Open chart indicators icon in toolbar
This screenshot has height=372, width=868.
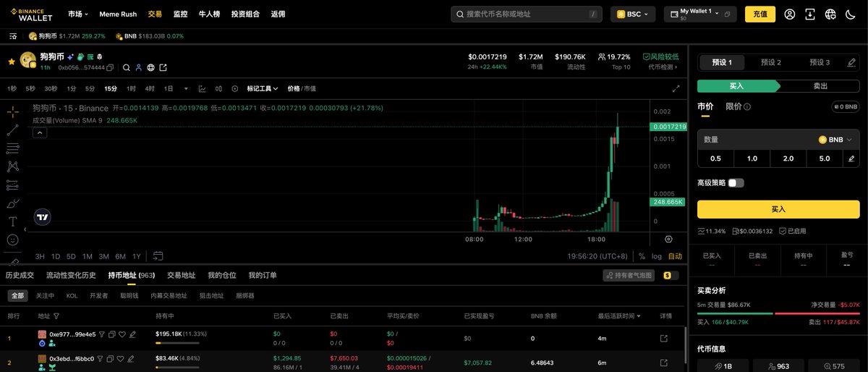coord(202,88)
